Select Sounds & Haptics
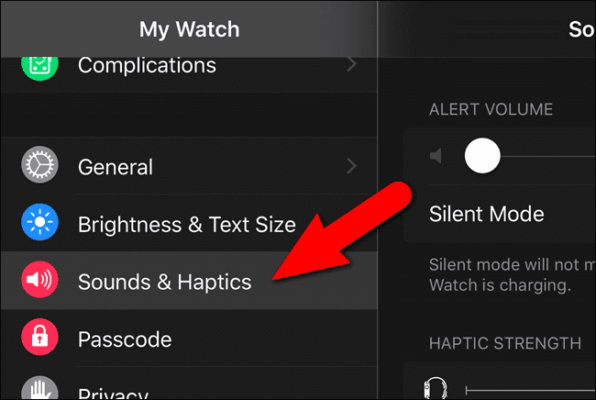The height and width of the screenshot is (400, 596). tap(189, 280)
